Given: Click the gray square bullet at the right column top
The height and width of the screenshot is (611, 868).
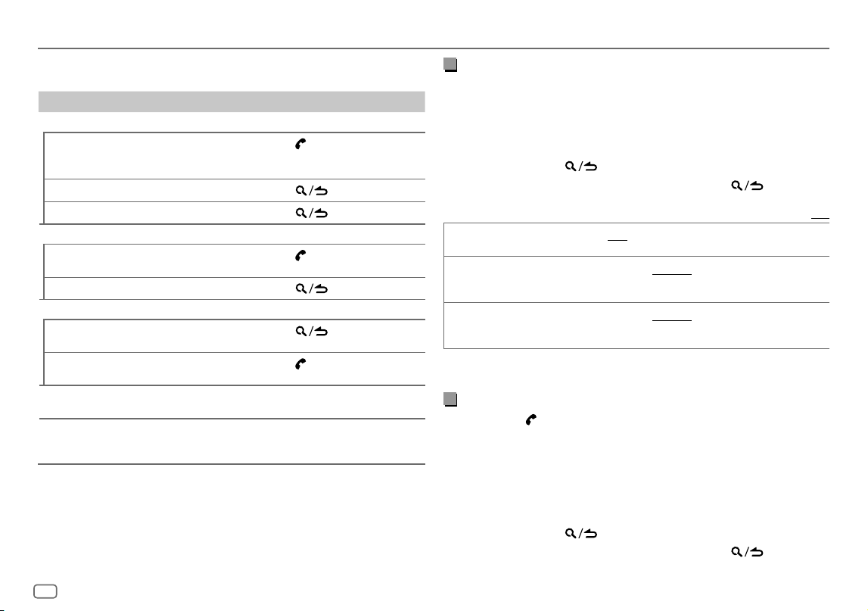Looking at the screenshot, I should [x=450, y=65].
